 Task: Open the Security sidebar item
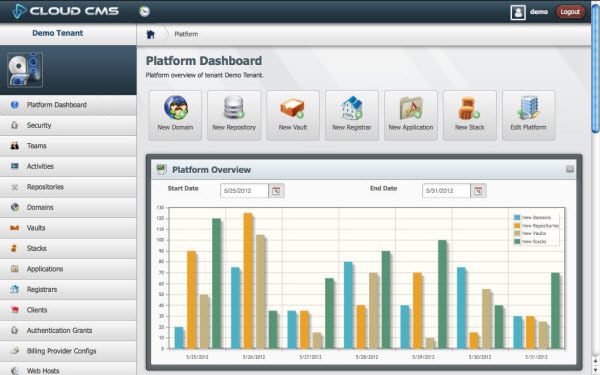tap(68, 126)
